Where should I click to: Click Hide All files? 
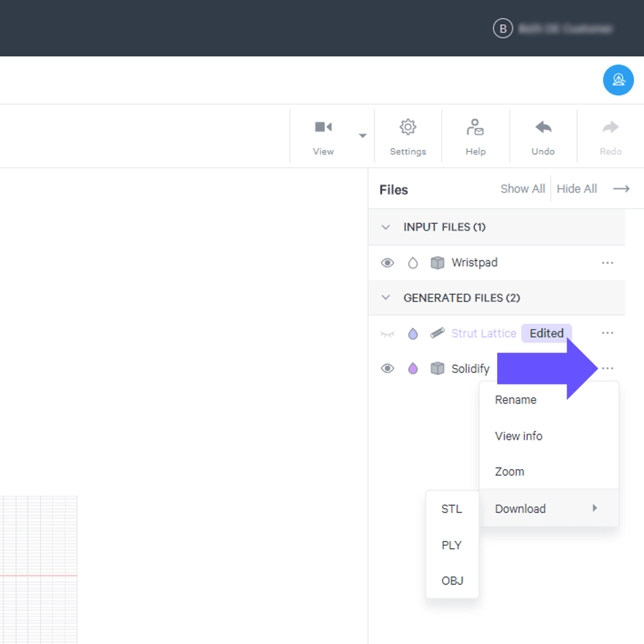pyautogui.click(x=576, y=188)
